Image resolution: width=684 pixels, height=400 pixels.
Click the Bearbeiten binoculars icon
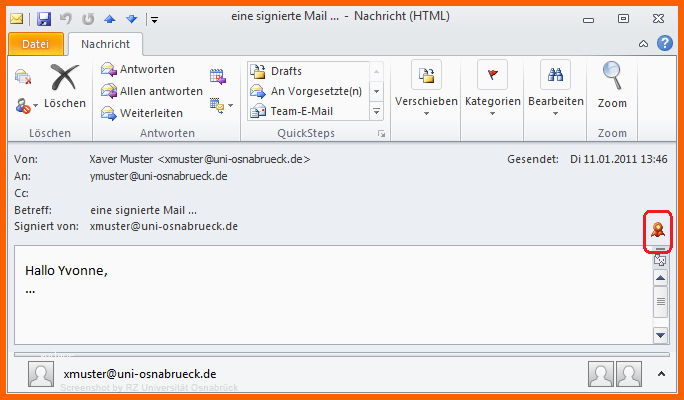(x=555, y=75)
